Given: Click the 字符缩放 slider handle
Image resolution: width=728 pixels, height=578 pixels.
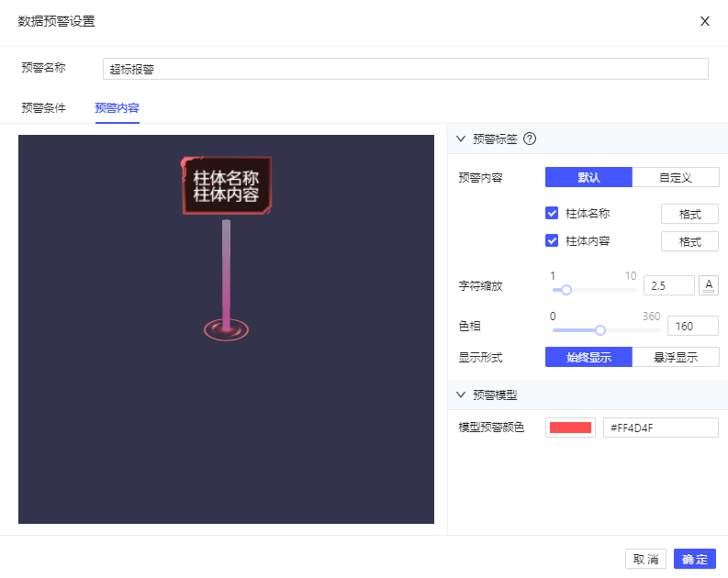Looking at the screenshot, I should (x=566, y=290).
